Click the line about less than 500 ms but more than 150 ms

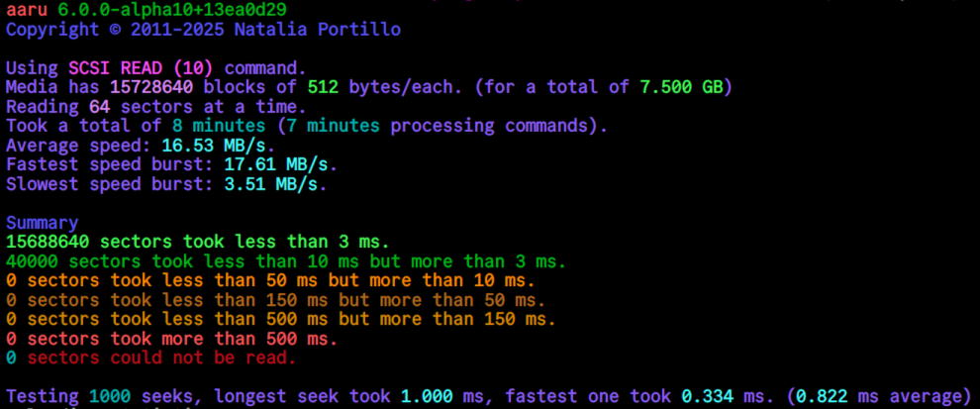pyautogui.click(x=281, y=320)
